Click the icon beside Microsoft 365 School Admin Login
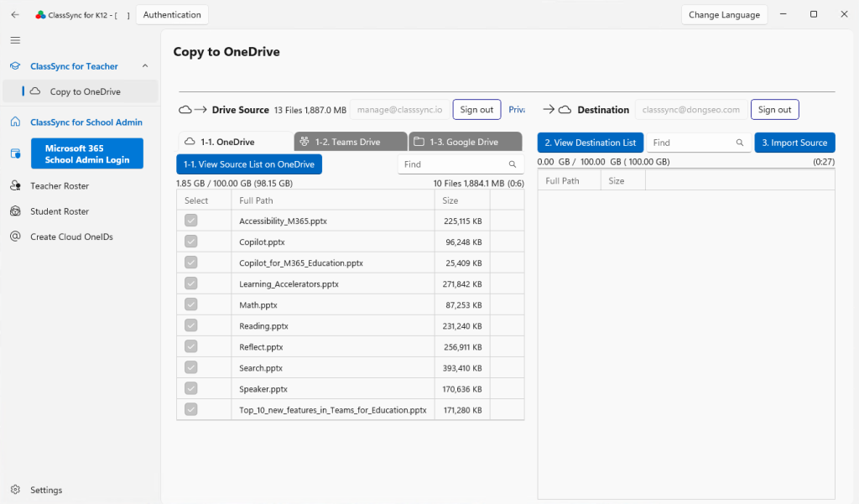The width and height of the screenshot is (859, 504). pos(15,153)
